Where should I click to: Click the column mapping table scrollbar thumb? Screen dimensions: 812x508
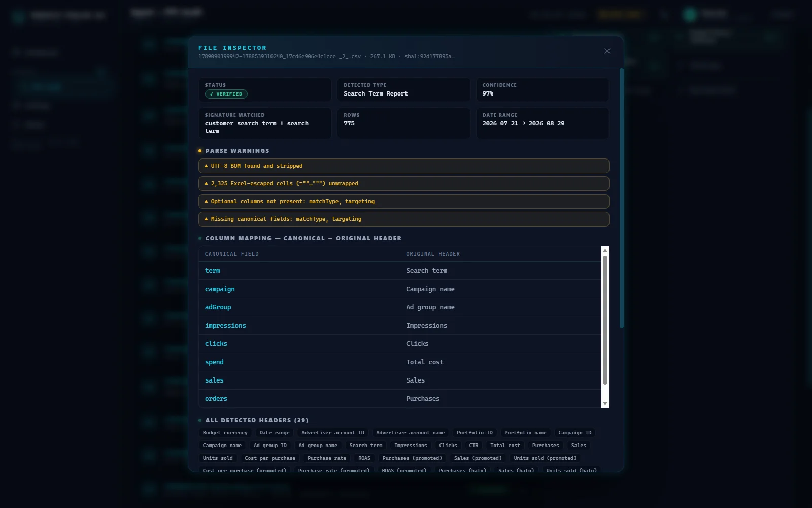(605, 320)
